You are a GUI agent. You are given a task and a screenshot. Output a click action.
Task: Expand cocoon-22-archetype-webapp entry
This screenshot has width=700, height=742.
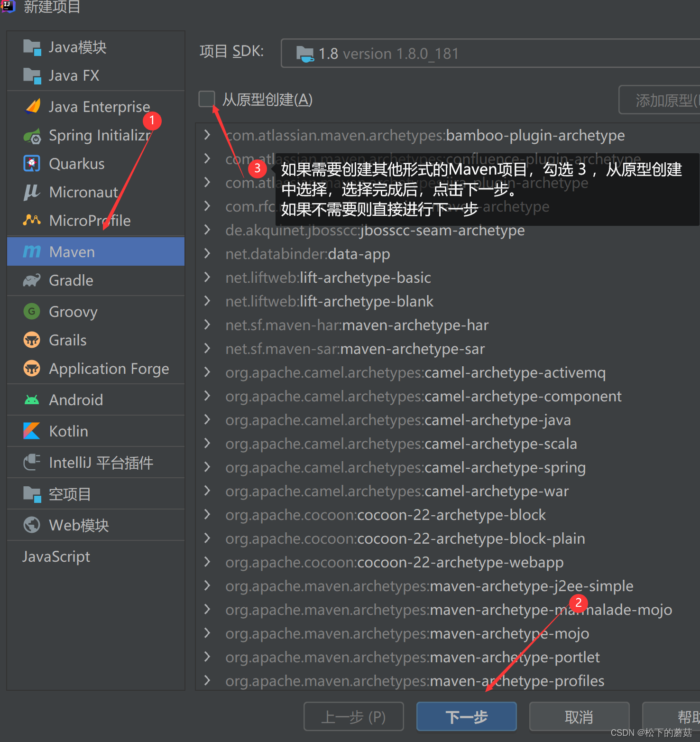point(207,562)
